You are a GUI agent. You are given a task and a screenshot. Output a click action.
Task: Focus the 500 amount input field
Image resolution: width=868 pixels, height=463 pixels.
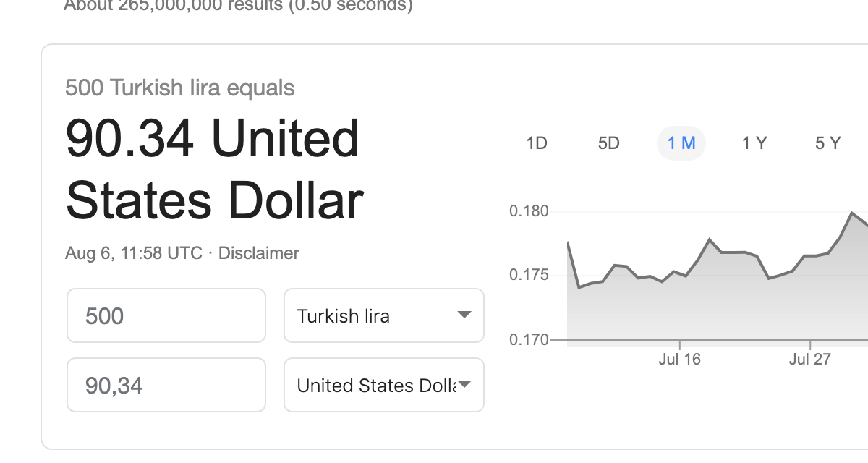tap(166, 315)
